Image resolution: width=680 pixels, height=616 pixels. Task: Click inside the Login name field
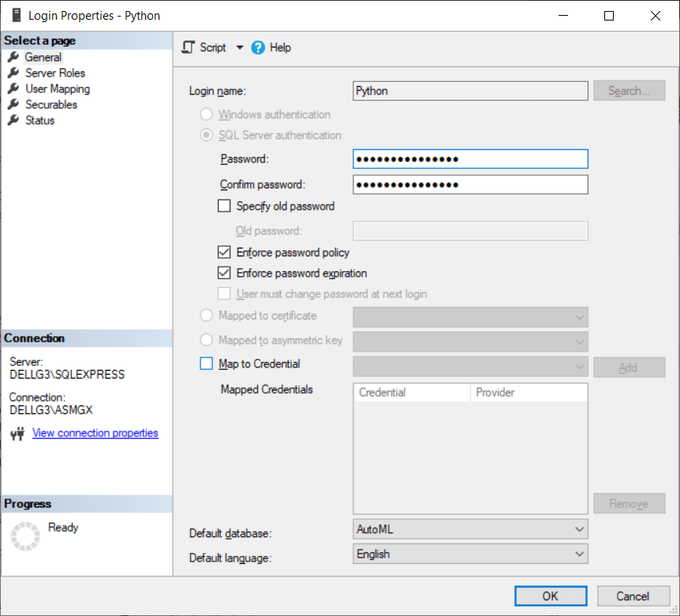(469, 90)
